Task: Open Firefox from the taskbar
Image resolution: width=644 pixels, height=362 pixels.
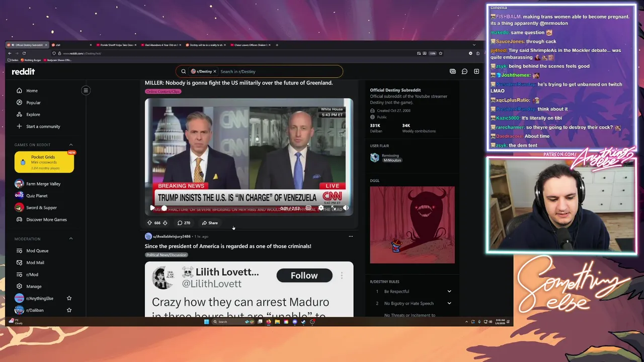Action: 269,322
